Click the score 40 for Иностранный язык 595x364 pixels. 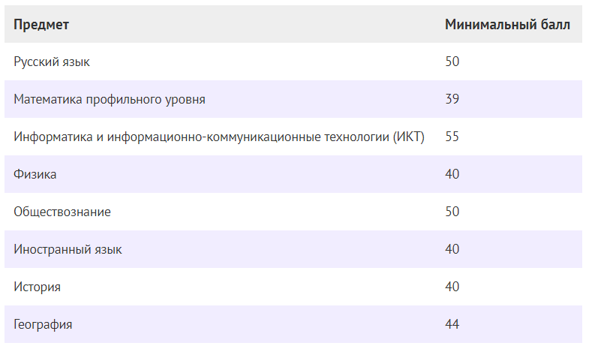pos(452,249)
